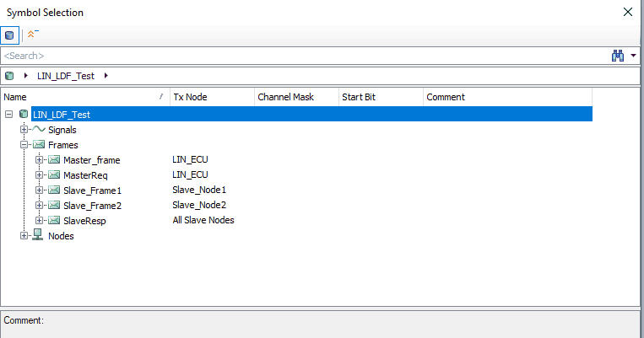
Task: Select the Frames tree item
Action: (x=62, y=145)
